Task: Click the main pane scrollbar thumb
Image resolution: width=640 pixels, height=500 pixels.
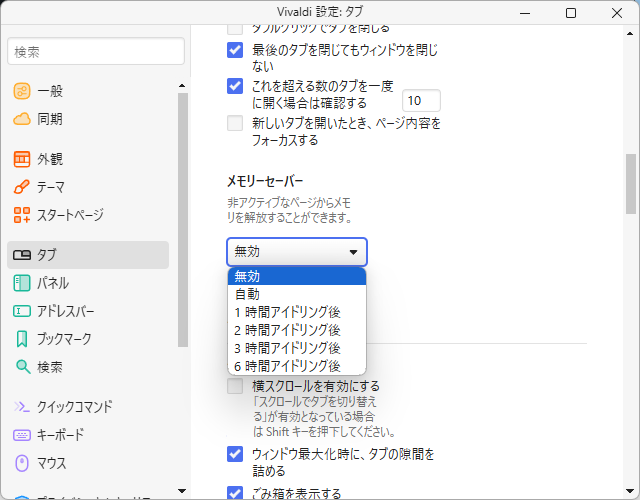Action: click(631, 184)
